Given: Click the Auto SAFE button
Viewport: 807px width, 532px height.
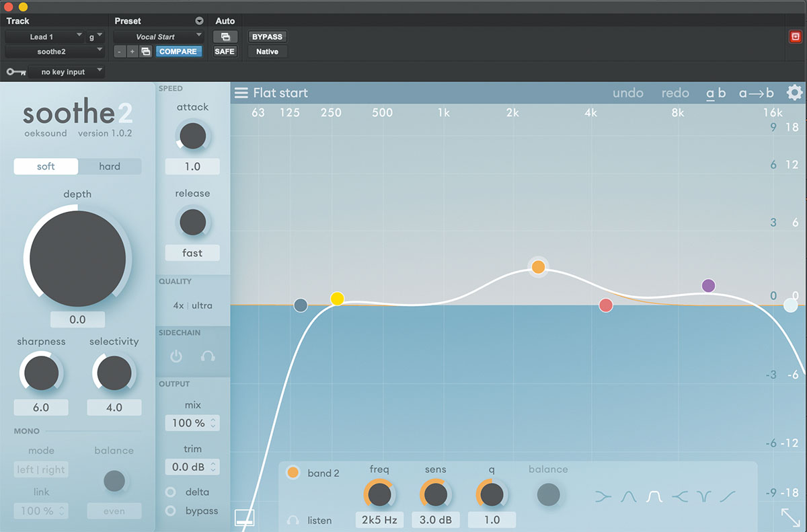Looking at the screenshot, I should point(225,51).
